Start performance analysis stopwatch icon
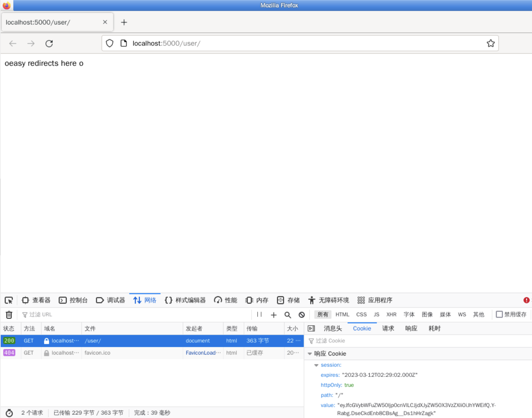Screen dimensions: 532x418 [x=9, y=413]
